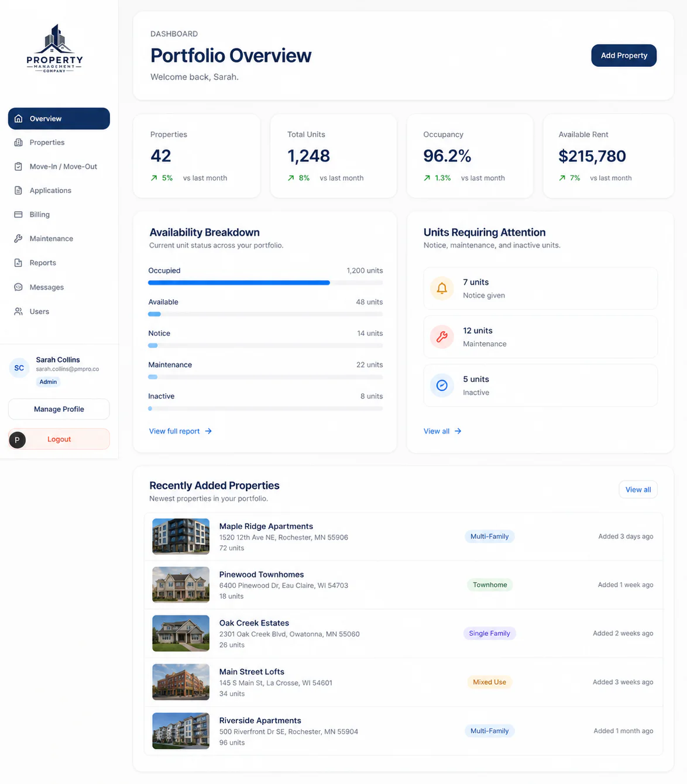Click the P circle icon on Logout button
Viewport: 687px width, 784px height.
[18, 439]
